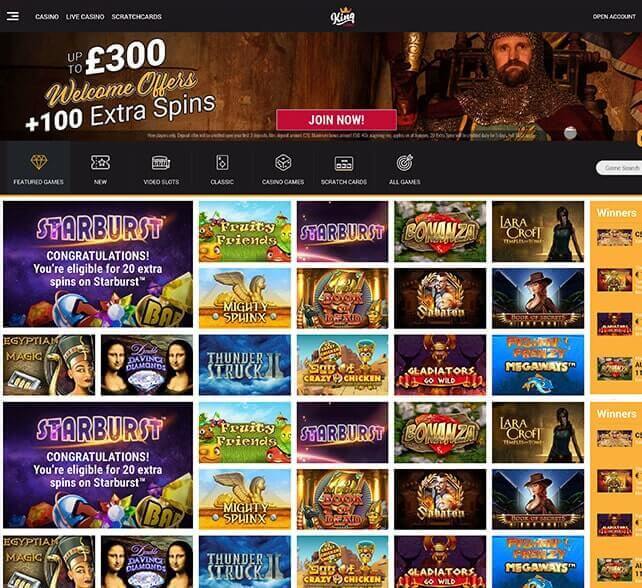Click the King logo in header

[x=343, y=16]
